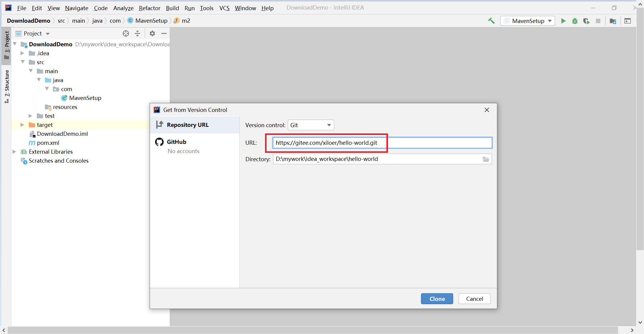Open the Run menu
644x334 pixels.
(x=189, y=8)
